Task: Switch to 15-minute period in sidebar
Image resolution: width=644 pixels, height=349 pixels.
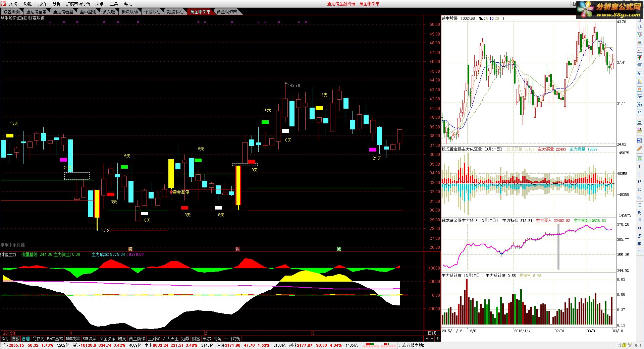Action: 639,182
